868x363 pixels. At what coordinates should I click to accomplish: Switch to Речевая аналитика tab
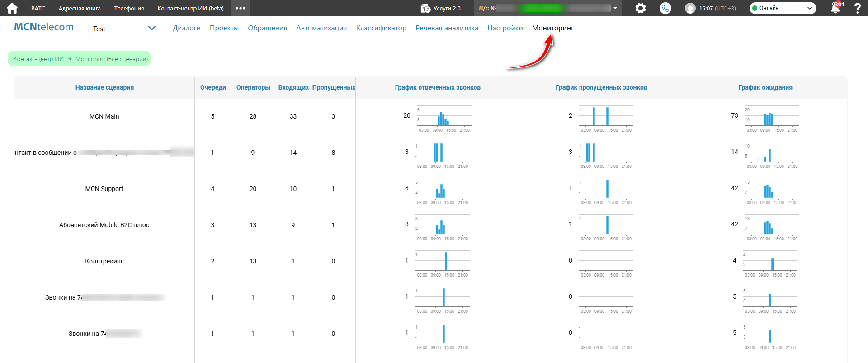tap(447, 28)
